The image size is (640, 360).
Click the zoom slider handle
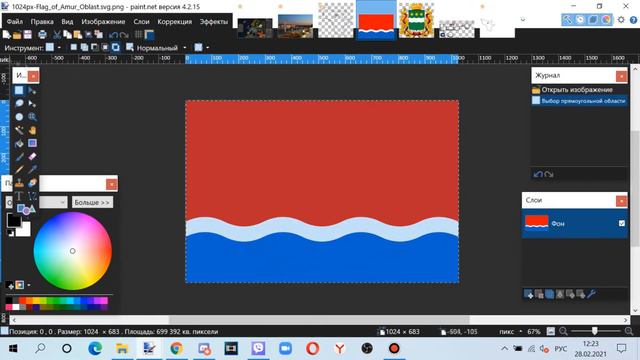tap(594, 331)
